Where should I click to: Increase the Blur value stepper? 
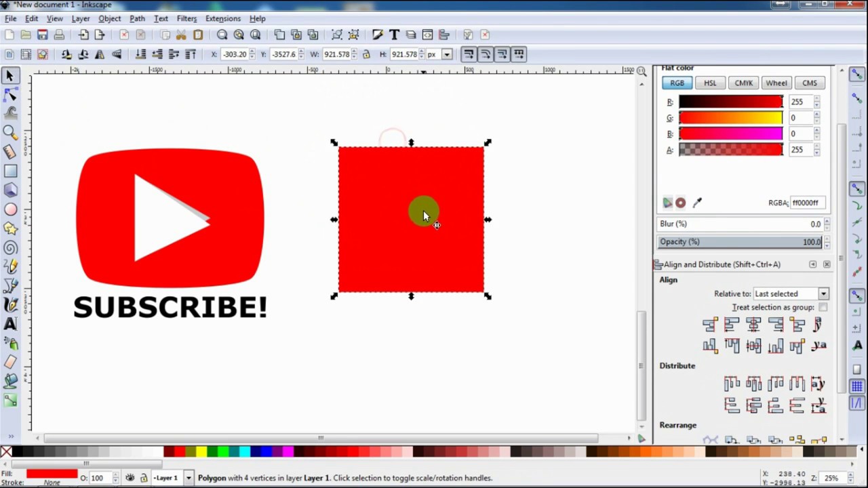(x=826, y=221)
